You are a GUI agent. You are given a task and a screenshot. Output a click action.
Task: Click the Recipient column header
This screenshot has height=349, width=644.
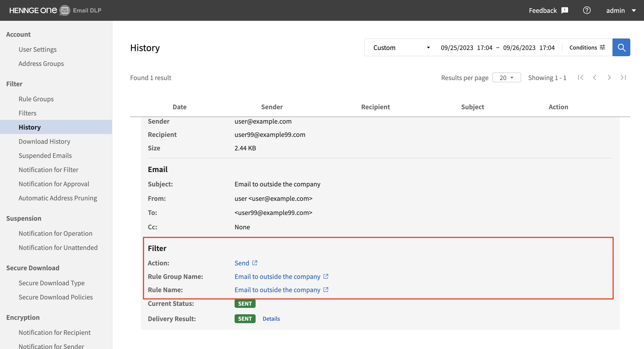point(376,107)
